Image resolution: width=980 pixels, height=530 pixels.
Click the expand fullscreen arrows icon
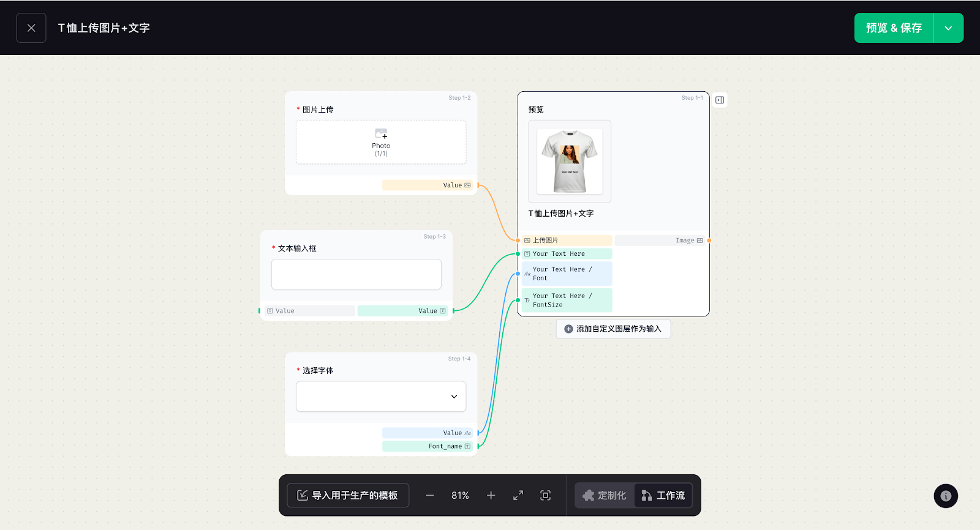tap(518, 495)
